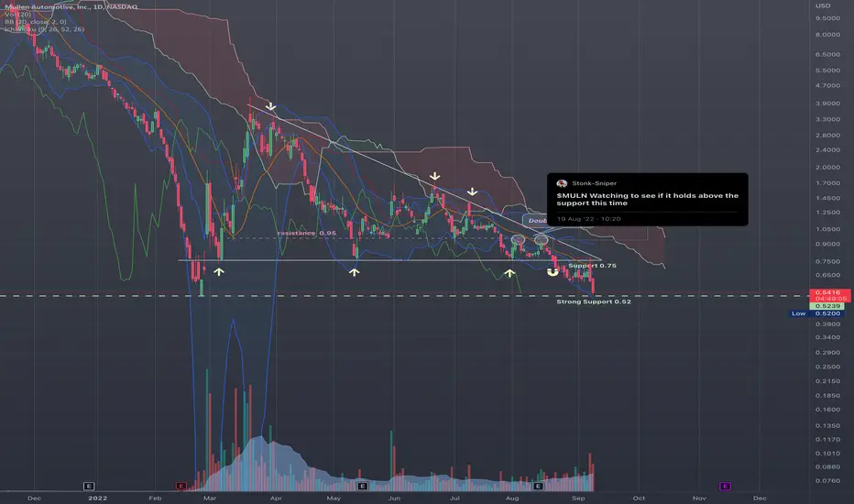
Task: Click the red earnings E marker before Mar
Action: (x=181, y=486)
